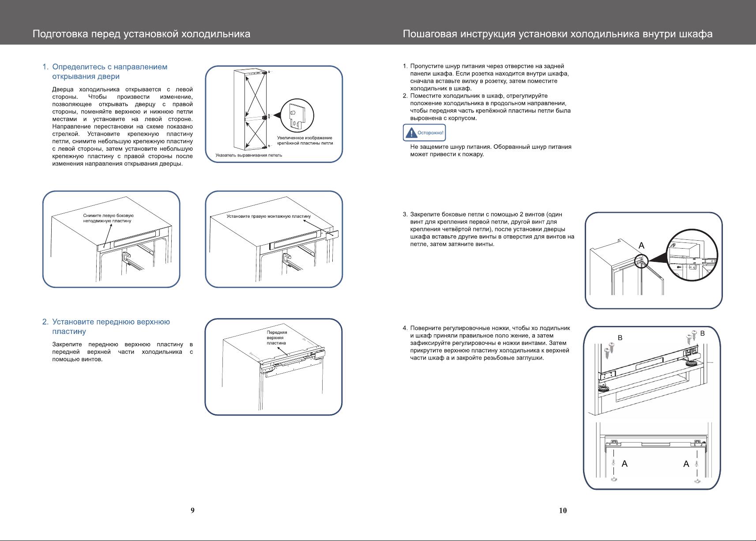Click the label "Передняя верхняя пластина"
The image size is (756, 541).
tap(277, 337)
